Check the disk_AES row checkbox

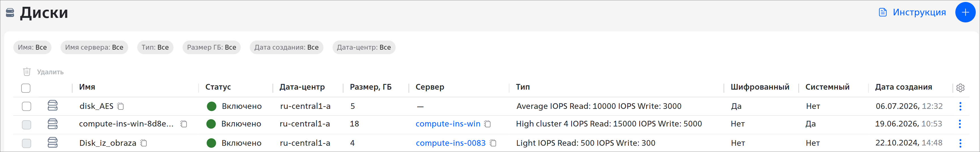tap(26, 106)
